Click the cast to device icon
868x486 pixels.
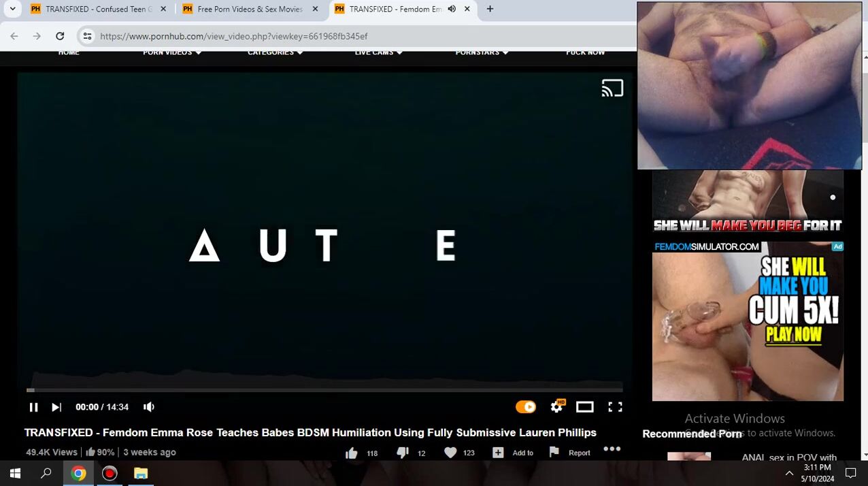612,88
